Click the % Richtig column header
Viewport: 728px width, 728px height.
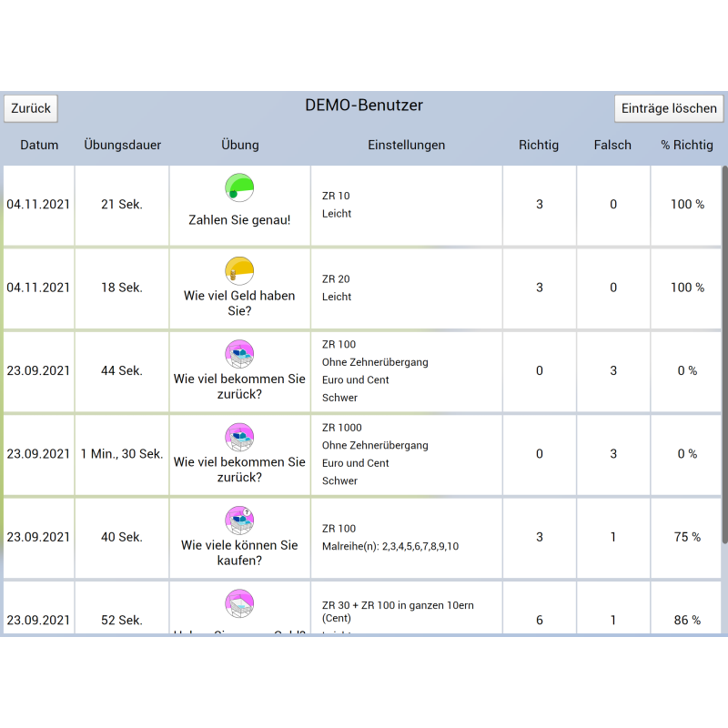687,145
